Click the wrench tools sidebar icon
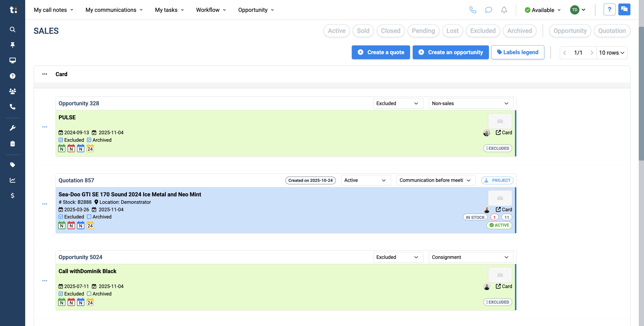Viewport: 644px width, 326px height. (12, 128)
